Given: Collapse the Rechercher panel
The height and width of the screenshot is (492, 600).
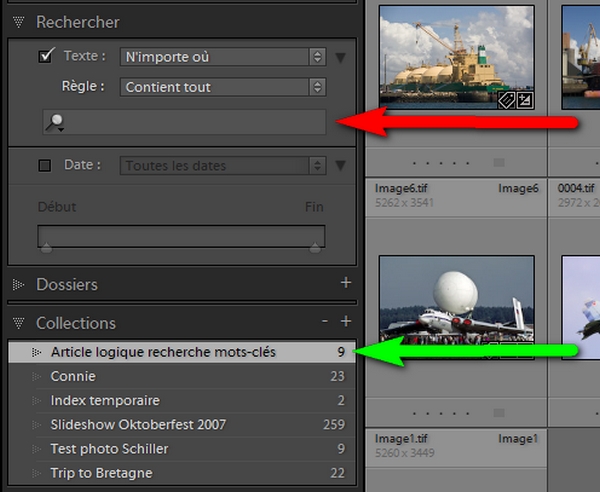Looking at the screenshot, I should [x=18, y=22].
